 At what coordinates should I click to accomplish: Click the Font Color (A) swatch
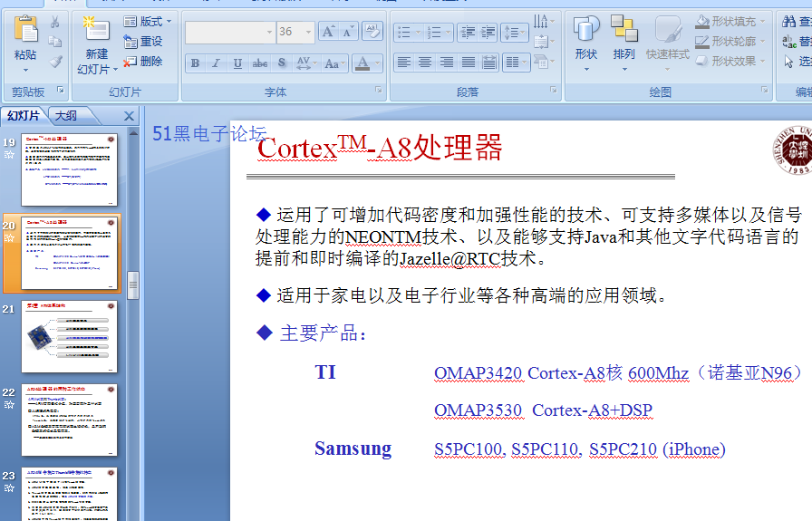pos(362,63)
